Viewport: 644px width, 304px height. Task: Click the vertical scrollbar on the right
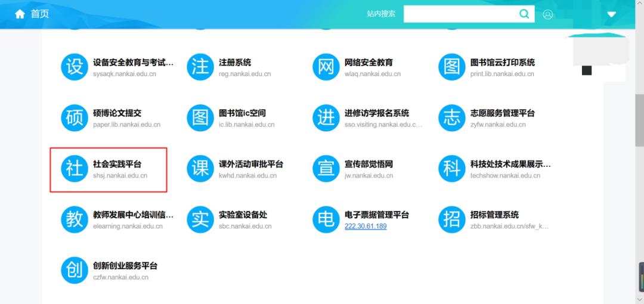point(639,119)
